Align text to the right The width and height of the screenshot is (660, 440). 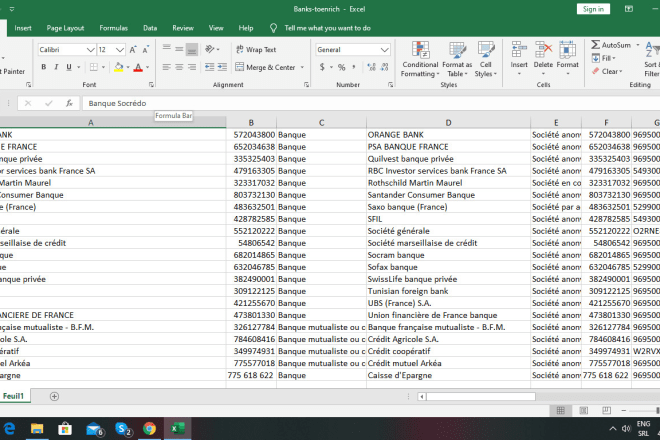tap(192, 67)
